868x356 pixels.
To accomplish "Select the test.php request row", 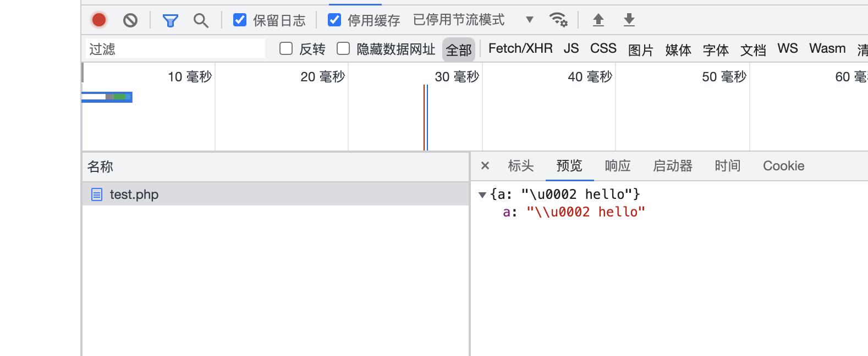I will click(x=276, y=194).
